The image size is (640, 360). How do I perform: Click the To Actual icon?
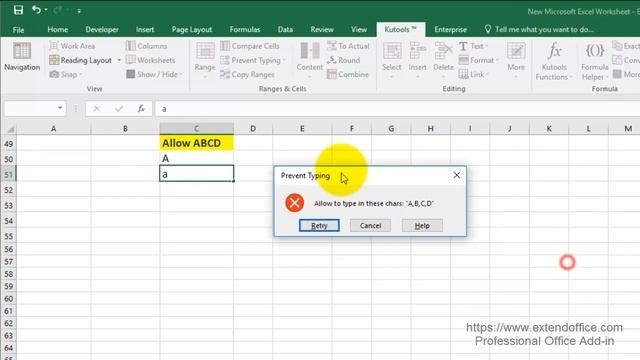pyautogui.click(x=332, y=46)
